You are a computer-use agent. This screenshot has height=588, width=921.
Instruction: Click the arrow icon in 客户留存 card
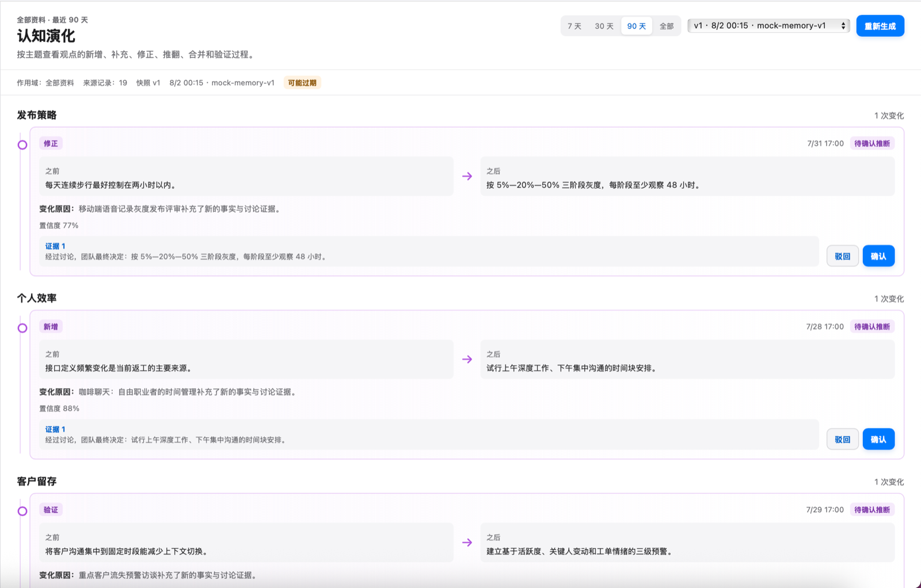click(x=467, y=542)
